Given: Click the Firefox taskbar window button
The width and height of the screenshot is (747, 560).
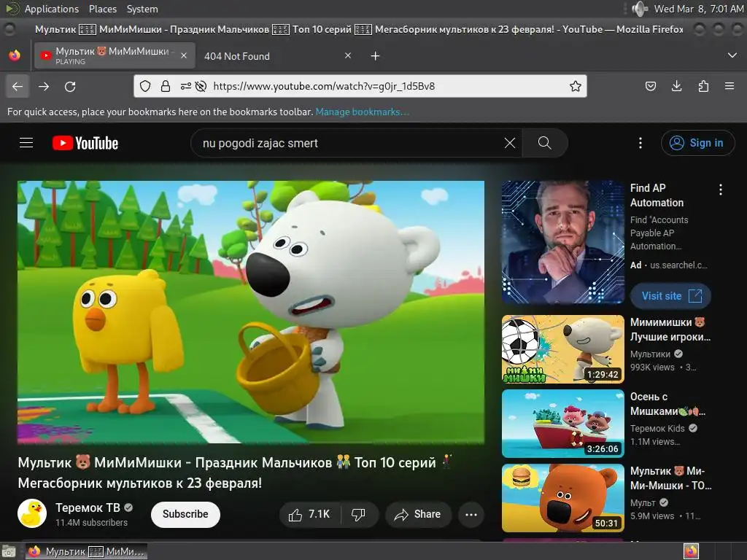Looking at the screenshot, I should tap(86, 551).
